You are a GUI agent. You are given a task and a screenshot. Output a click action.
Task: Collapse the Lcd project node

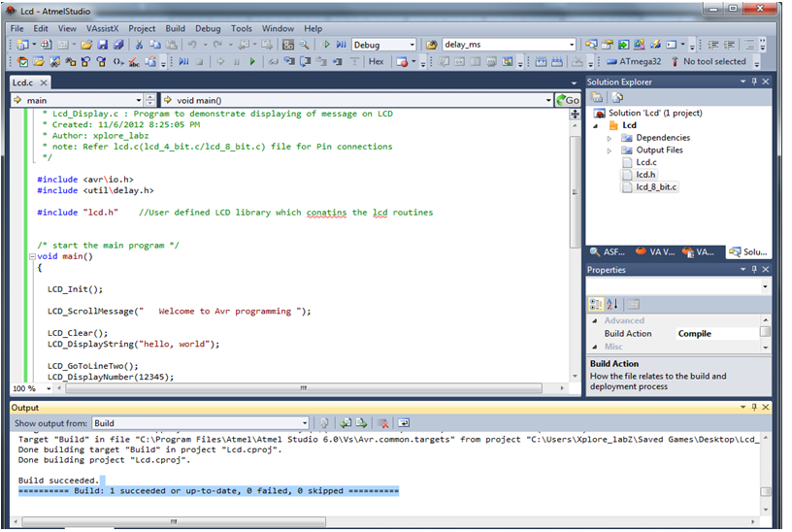[597, 126]
